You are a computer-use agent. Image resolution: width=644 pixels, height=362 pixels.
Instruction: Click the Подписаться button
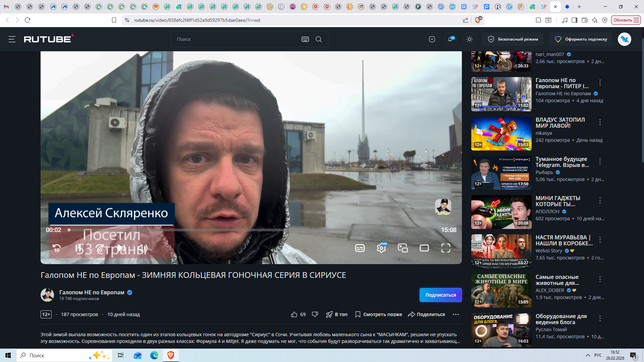coord(440,295)
